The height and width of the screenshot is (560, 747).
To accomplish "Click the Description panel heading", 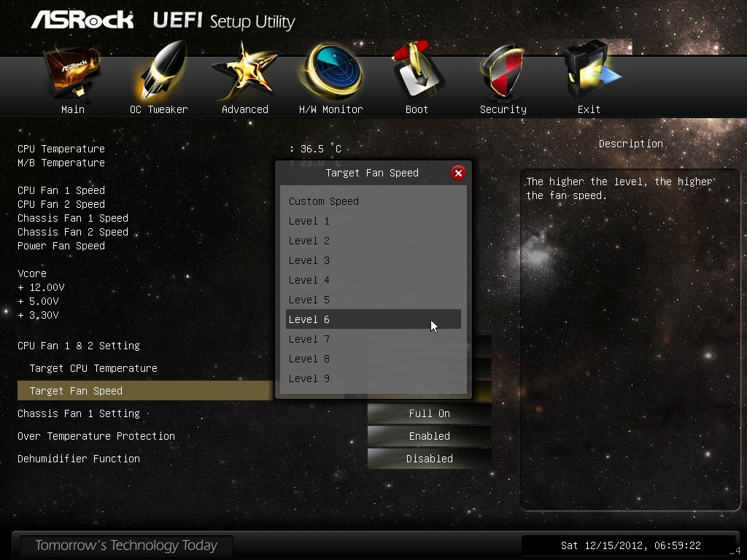I will click(631, 144).
